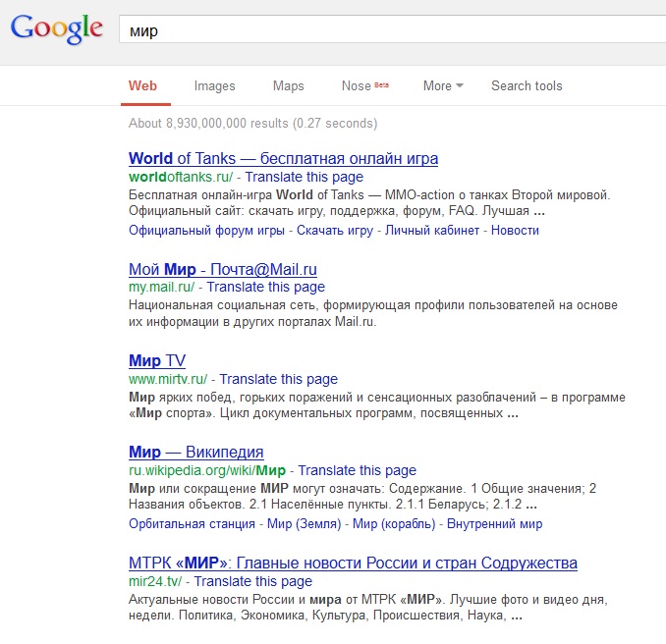Expand the More dropdown menu
This screenshot has width=666, height=644.
tap(443, 86)
